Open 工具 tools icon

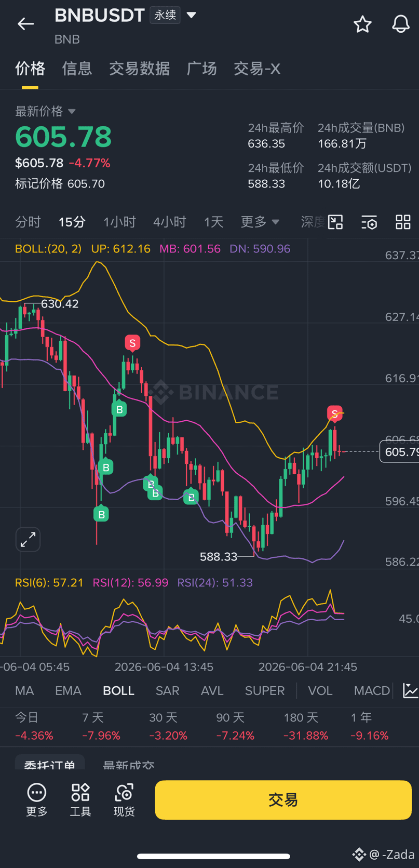tap(80, 800)
